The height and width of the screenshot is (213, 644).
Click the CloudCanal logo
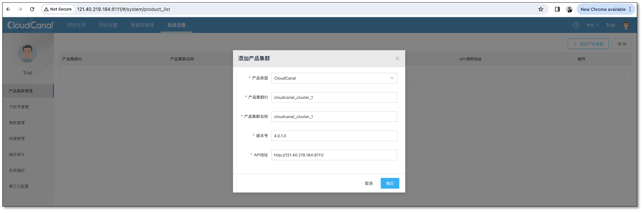(30, 25)
